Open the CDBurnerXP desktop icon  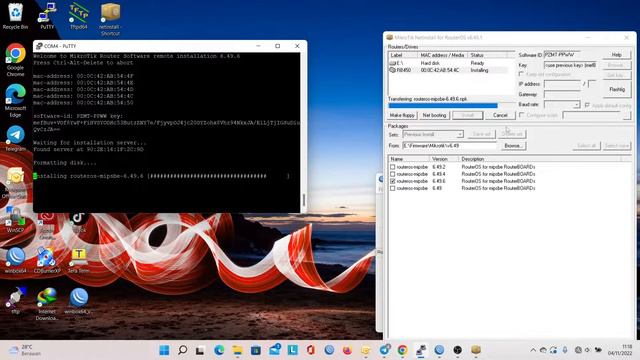click(47, 260)
